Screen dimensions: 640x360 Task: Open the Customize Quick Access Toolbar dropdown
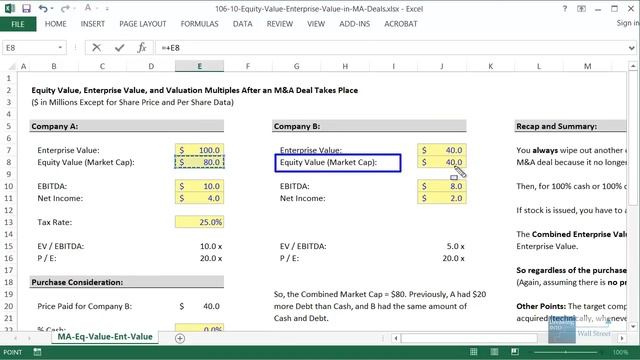[107, 9]
